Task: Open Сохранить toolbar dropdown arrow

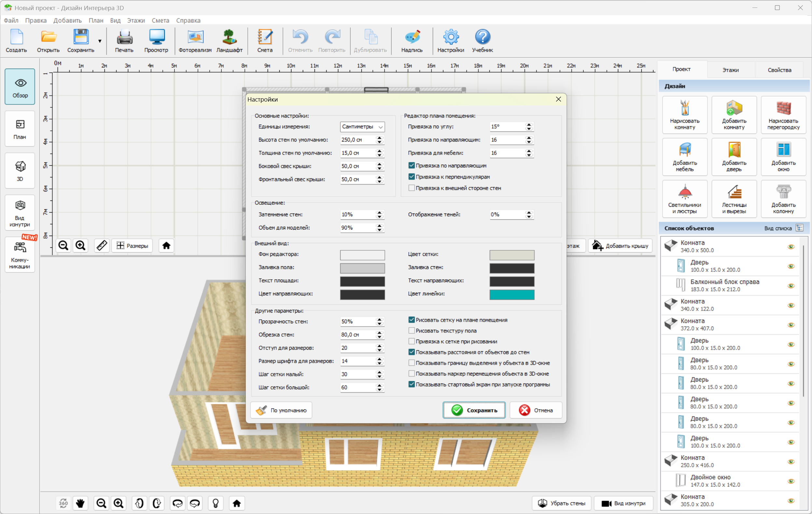Action: [x=100, y=41]
